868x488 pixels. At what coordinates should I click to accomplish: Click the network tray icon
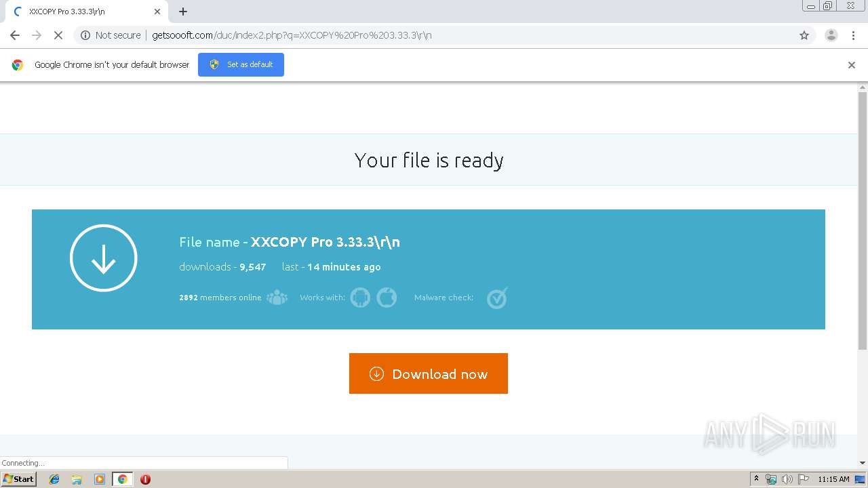pyautogui.click(x=771, y=479)
